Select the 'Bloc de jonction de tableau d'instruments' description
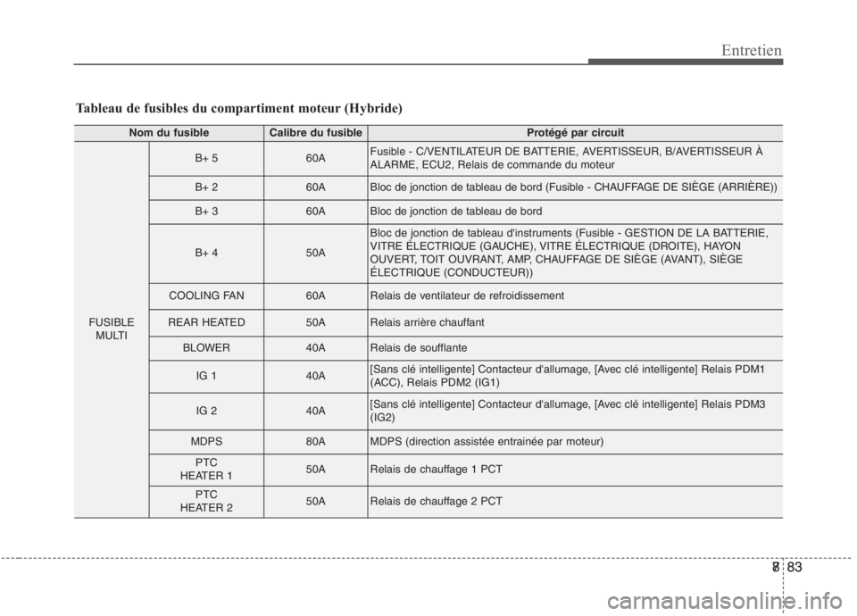 569,253
